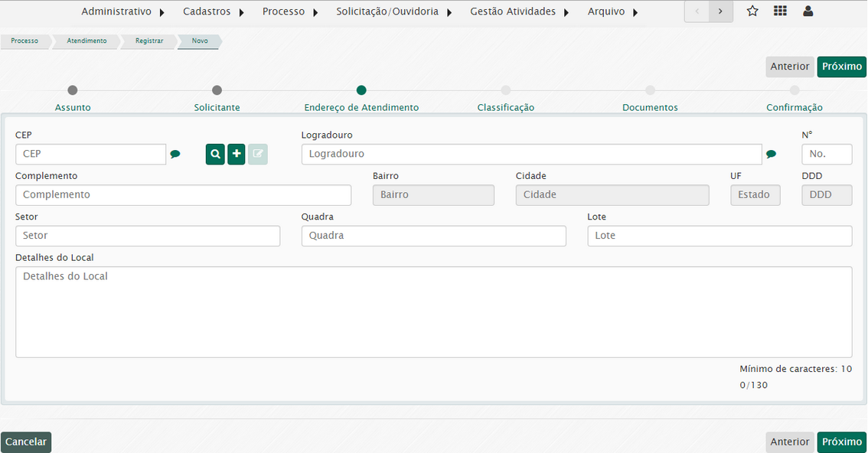Viewport: 868px width, 453px height.
Task: Click the bottom Próximo button
Action: pos(841,442)
